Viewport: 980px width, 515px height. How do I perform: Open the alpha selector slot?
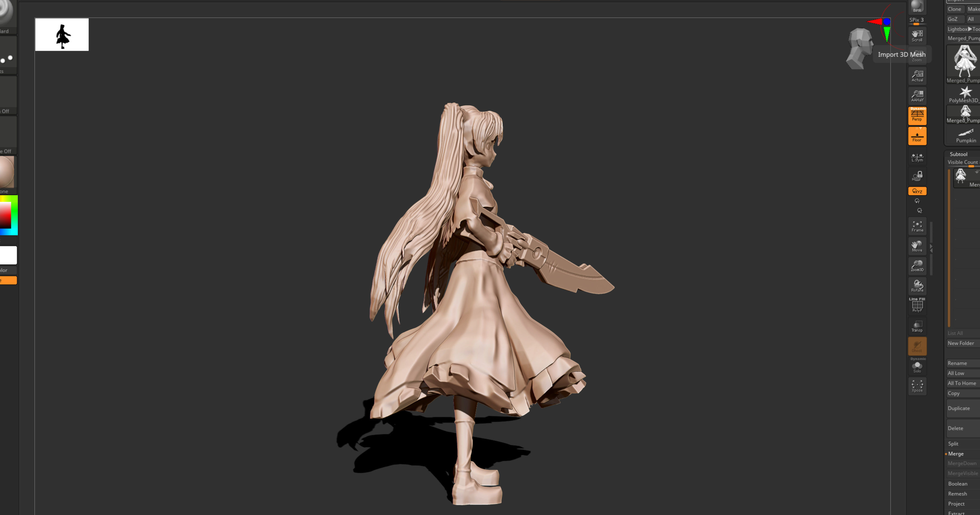pyautogui.click(x=8, y=95)
